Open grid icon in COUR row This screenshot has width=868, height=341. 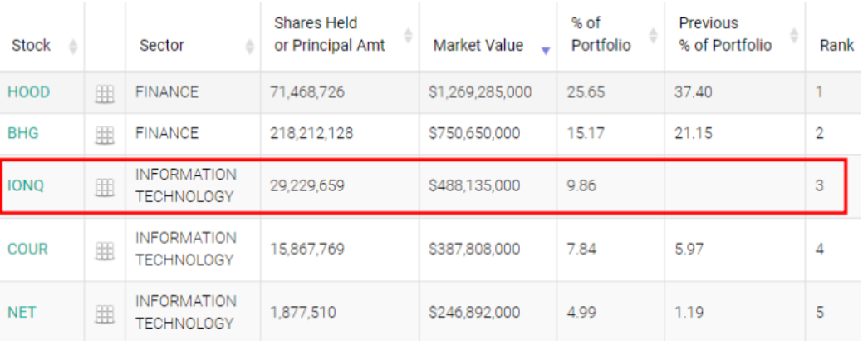[105, 251]
